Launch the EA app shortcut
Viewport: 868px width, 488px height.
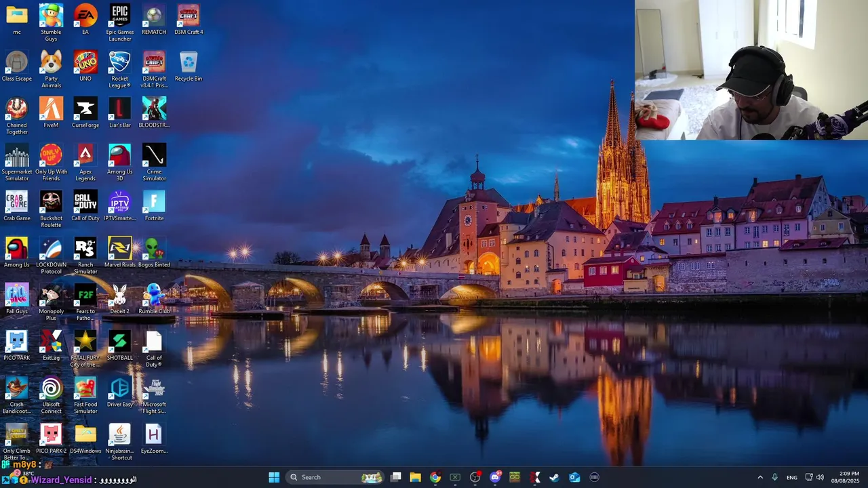(85, 19)
